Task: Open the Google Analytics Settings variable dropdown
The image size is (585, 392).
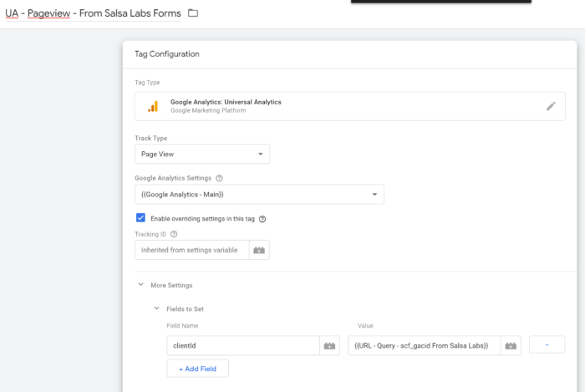Action: pos(259,195)
